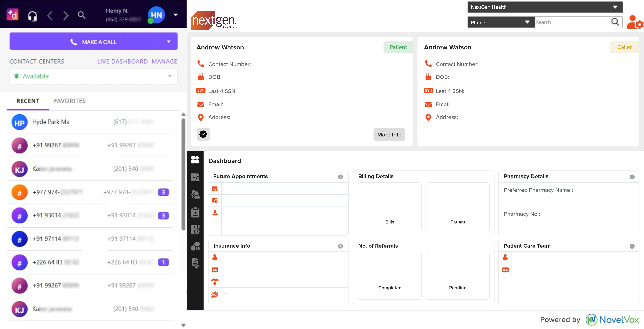Image resolution: width=644 pixels, height=329 pixels.
Task: Click the verified checkmark badge button
Action: point(203,134)
